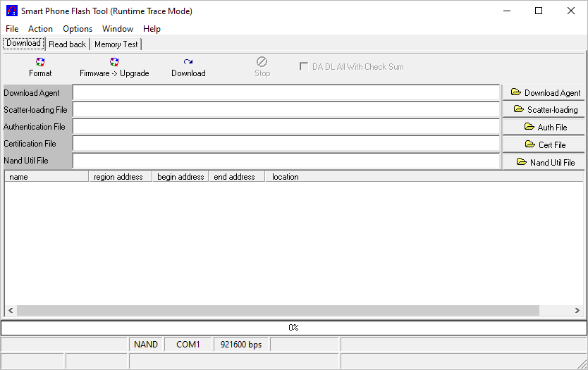The height and width of the screenshot is (370, 588).
Task: Browse for Download Agent file button
Action: tap(544, 92)
